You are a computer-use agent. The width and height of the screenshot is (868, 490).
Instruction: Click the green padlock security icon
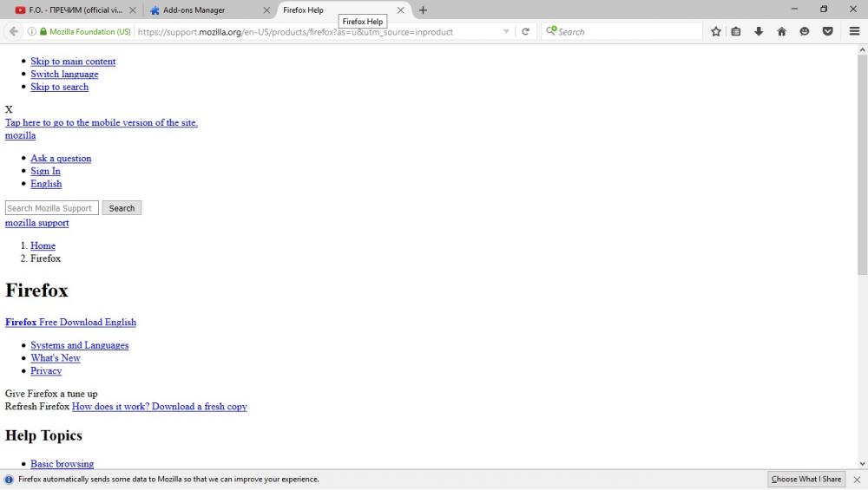click(43, 31)
